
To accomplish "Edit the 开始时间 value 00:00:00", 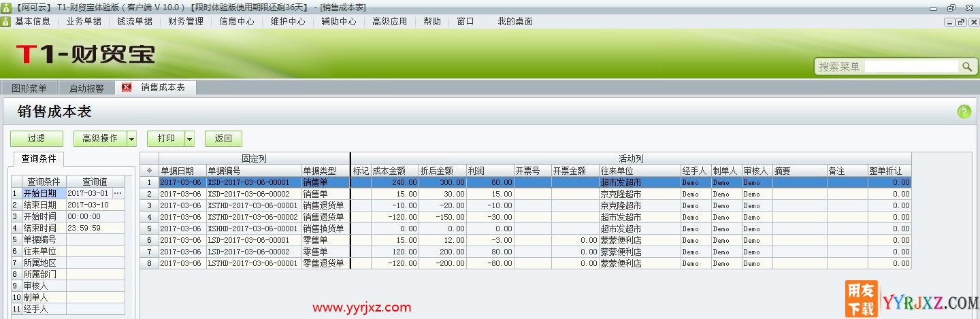I will [x=95, y=217].
